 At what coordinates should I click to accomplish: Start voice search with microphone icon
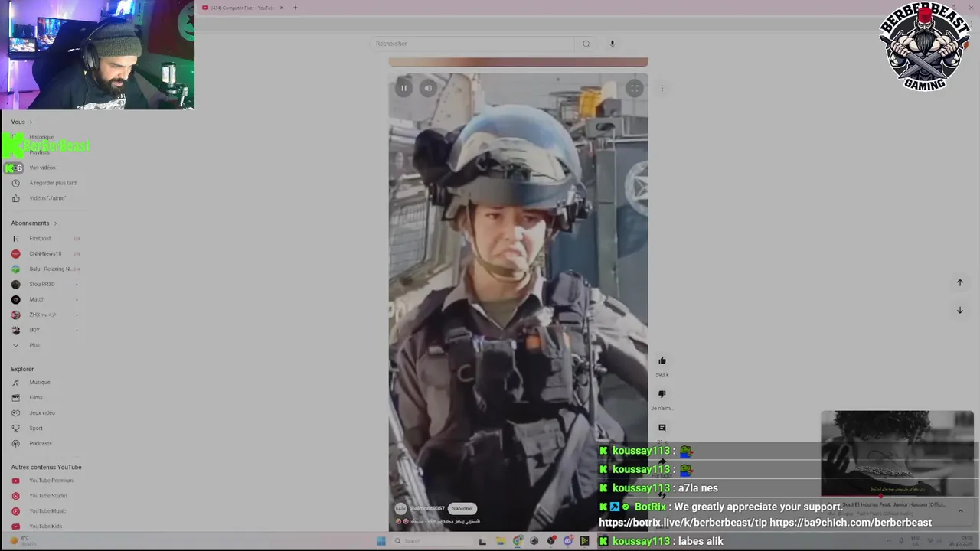[612, 44]
